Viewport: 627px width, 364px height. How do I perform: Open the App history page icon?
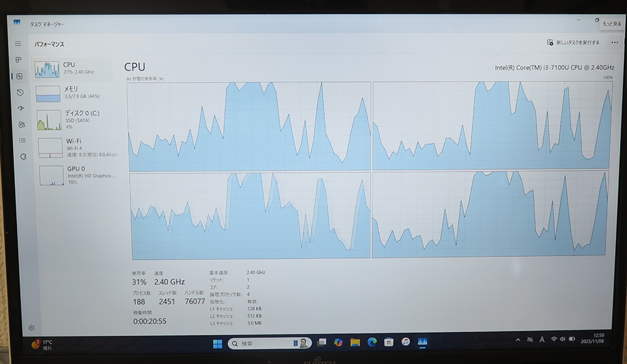(x=20, y=92)
